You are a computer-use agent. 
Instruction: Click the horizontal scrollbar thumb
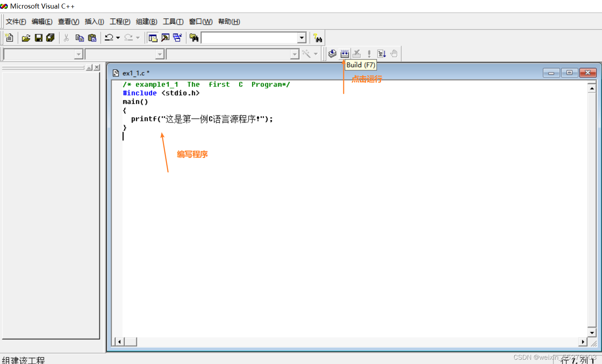point(130,342)
